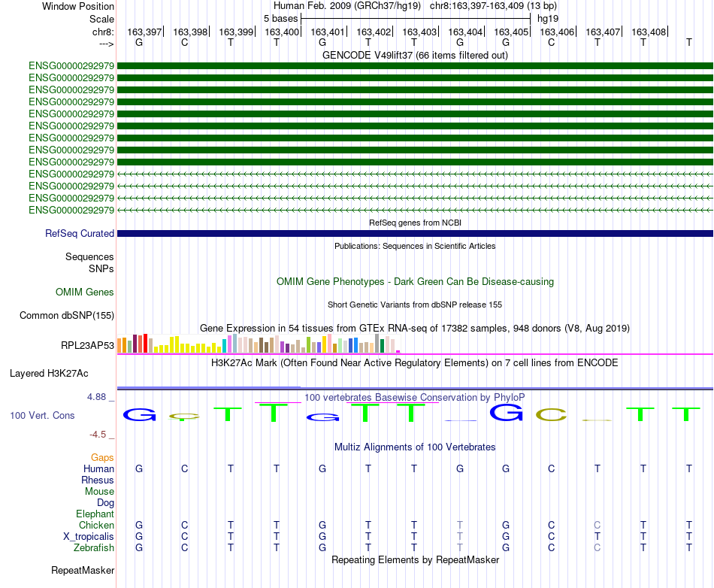This screenshot has height=588, width=714.
Task: Click the chr8: ruler label
Action: point(103,32)
